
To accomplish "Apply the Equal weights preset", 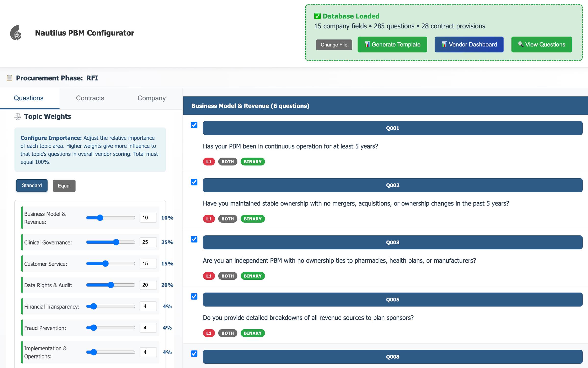I will pyautogui.click(x=64, y=186).
